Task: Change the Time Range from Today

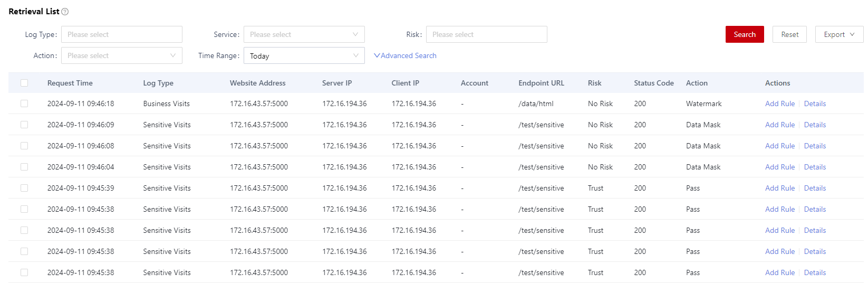Action: [x=304, y=55]
